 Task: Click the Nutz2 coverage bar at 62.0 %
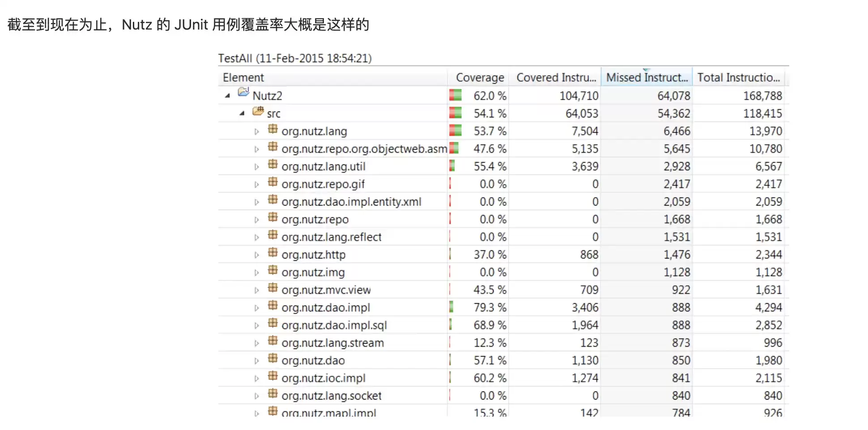(455, 95)
